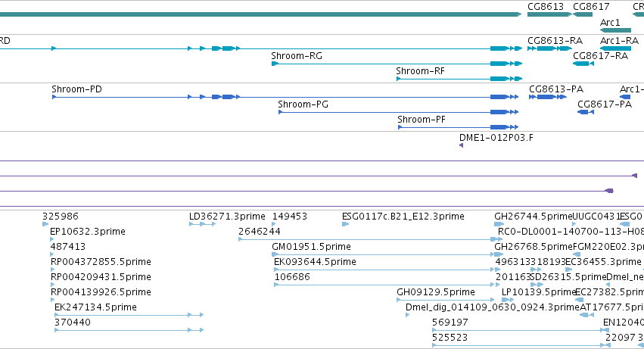Select the ESG0117c.B21_E12.3prime EST
Screen dimensions: 644x349
pyautogui.click(x=403, y=217)
